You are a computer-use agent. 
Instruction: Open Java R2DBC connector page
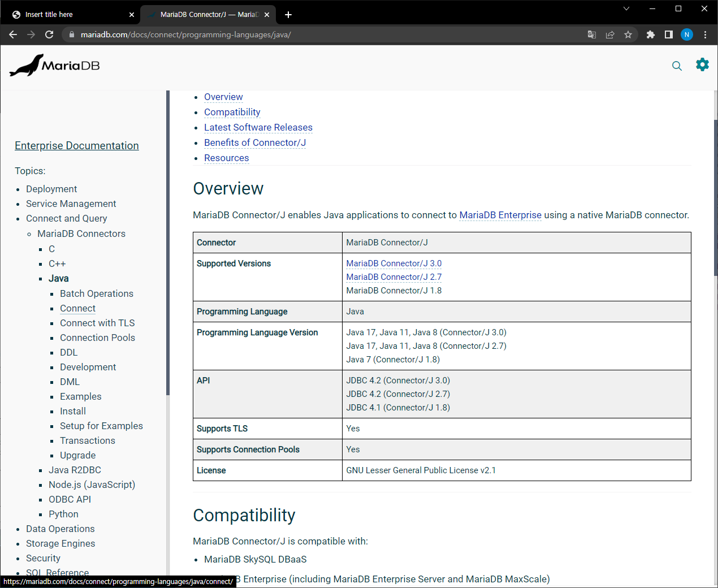[x=75, y=470]
